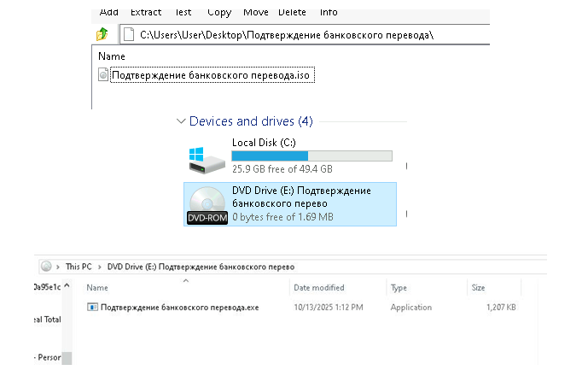
Task: Click the navigation pane scroll-up arrow
Action: coord(67,285)
